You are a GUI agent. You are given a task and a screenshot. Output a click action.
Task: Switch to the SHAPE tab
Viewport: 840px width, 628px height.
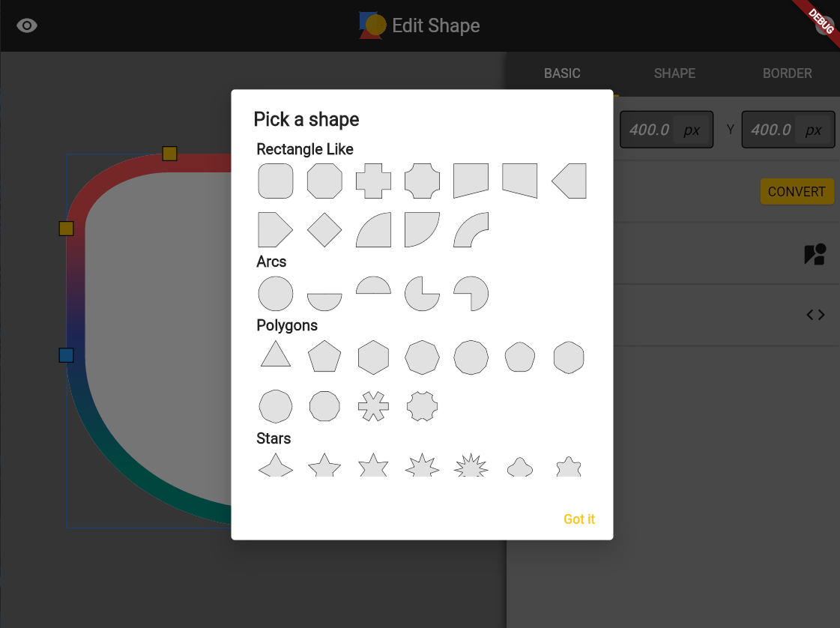674,73
